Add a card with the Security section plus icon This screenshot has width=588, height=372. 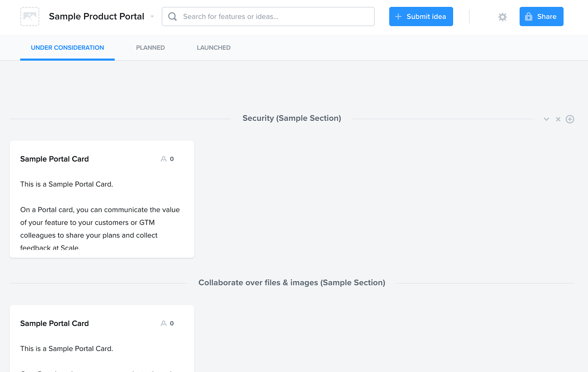[570, 119]
